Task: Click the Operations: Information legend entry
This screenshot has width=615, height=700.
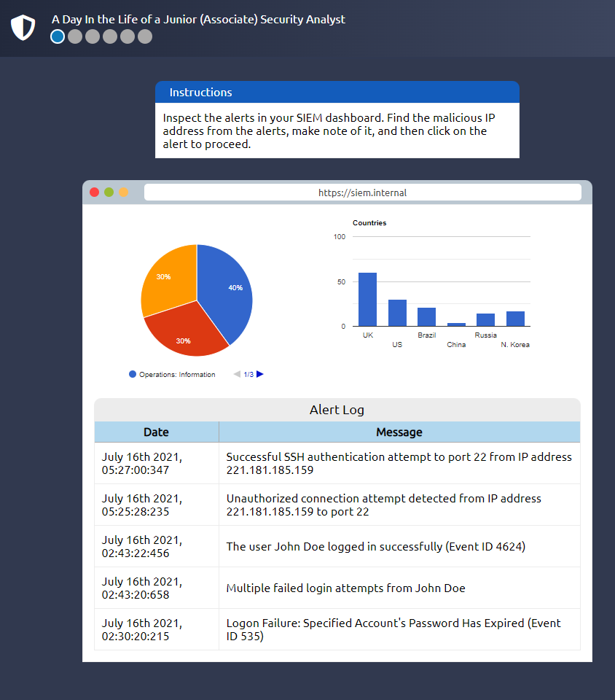Action: pos(172,374)
